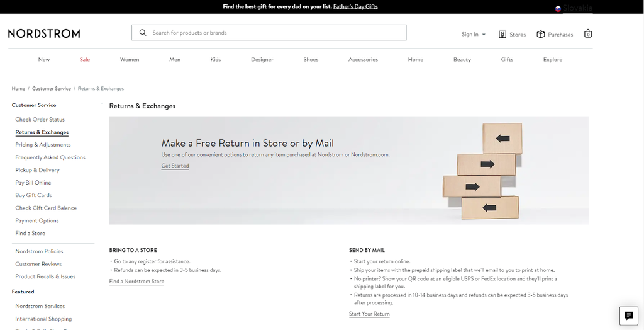Open Payment Options in sidebar
Viewport: 644px width, 330px height.
pyautogui.click(x=37, y=220)
